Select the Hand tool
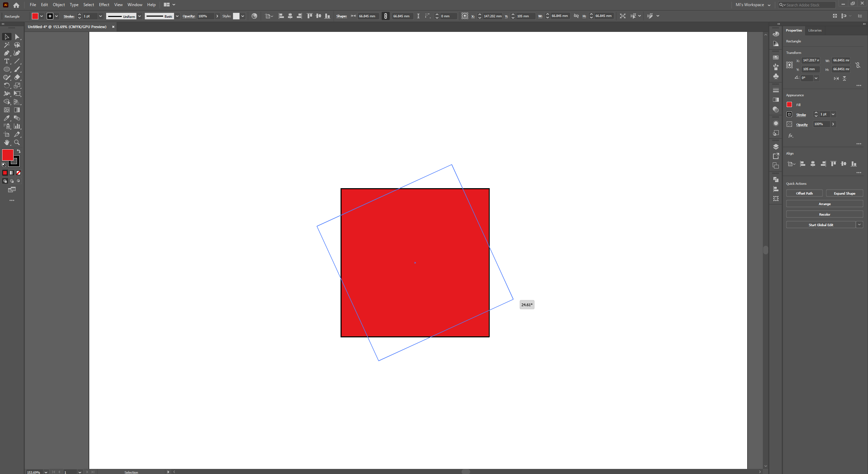The image size is (868, 474). point(6,142)
